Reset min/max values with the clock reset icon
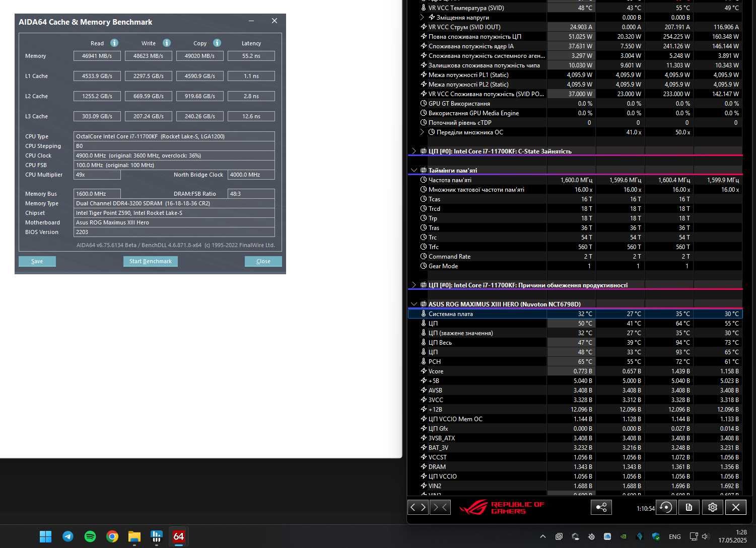 666,507
